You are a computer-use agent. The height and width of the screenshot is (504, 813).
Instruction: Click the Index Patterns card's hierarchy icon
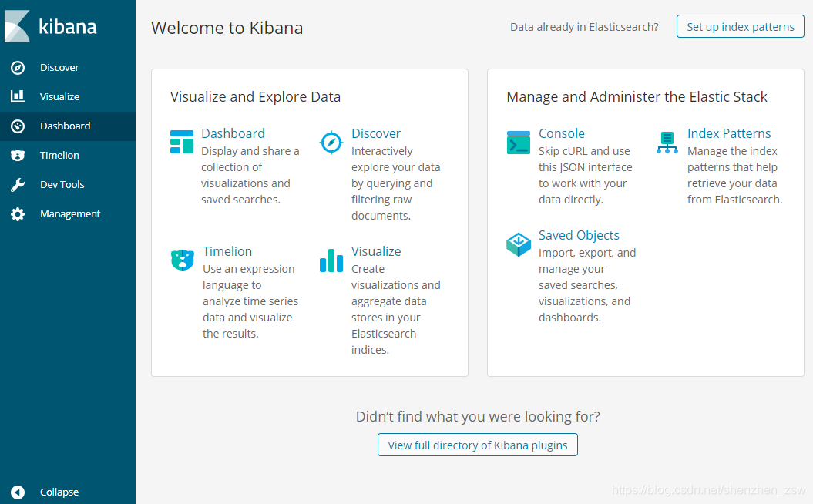pos(667,143)
